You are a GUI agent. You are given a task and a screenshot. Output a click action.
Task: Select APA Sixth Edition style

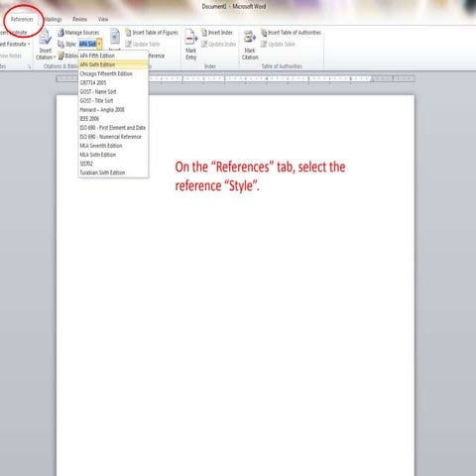click(113, 64)
